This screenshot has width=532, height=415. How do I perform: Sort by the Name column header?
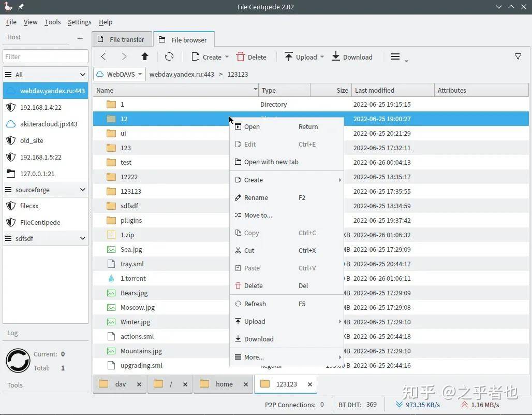[x=175, y=90]
